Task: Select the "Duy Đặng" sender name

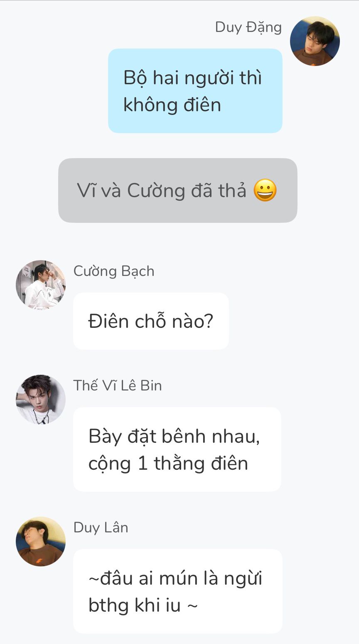Action: 248,27
